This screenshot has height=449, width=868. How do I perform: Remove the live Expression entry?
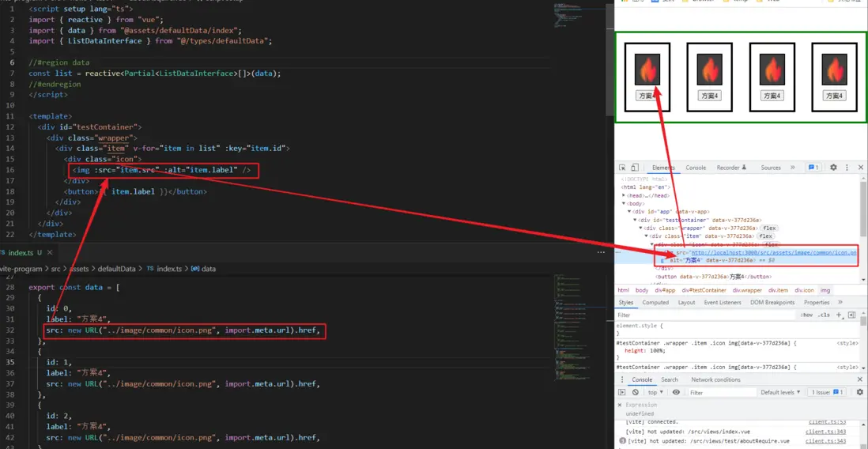pyautogui.click(x=620, y=405)
